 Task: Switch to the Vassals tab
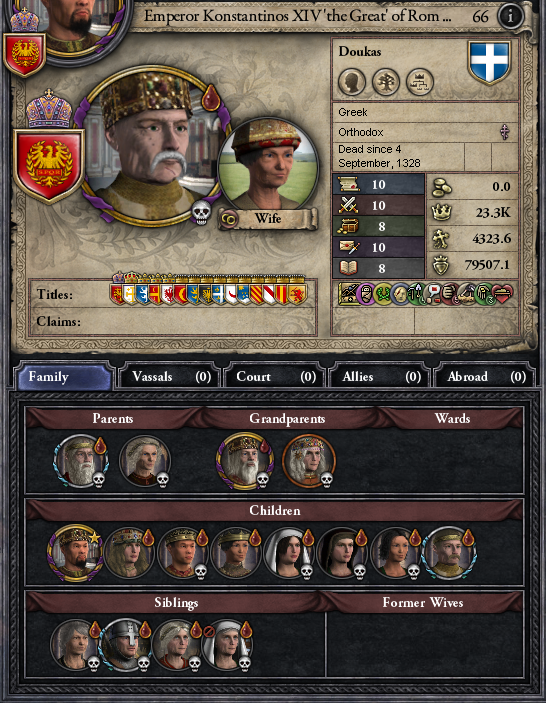tap(170, 377)
